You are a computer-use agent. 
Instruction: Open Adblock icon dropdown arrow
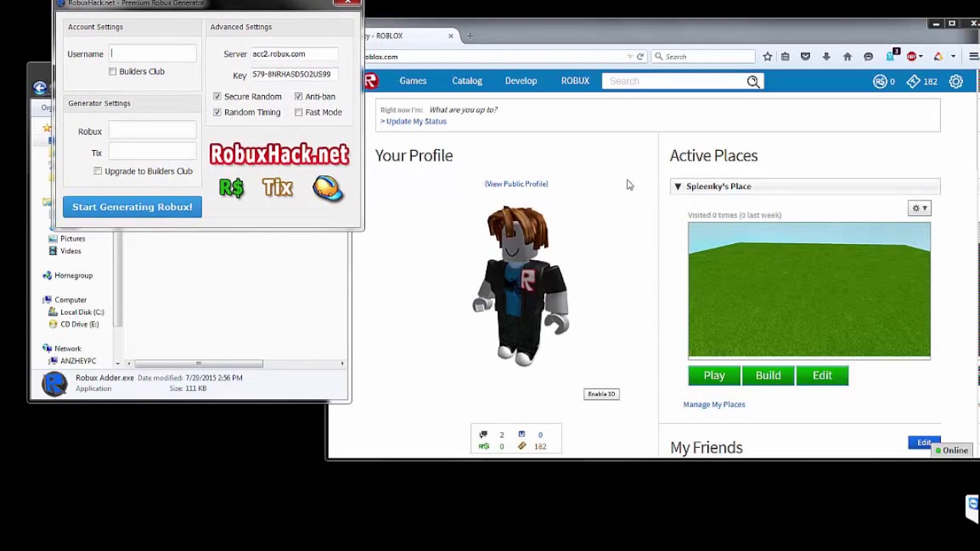click(921, 57)
